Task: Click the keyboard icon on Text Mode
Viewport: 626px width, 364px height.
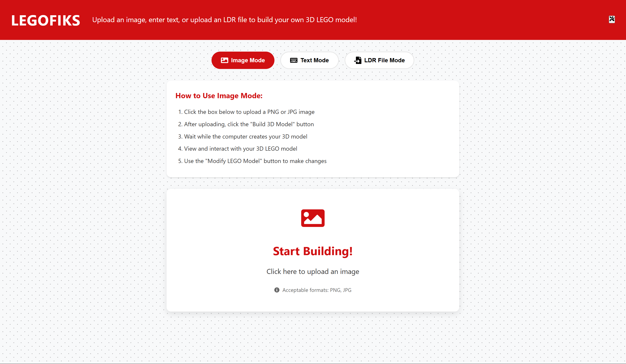Action: 294,60
